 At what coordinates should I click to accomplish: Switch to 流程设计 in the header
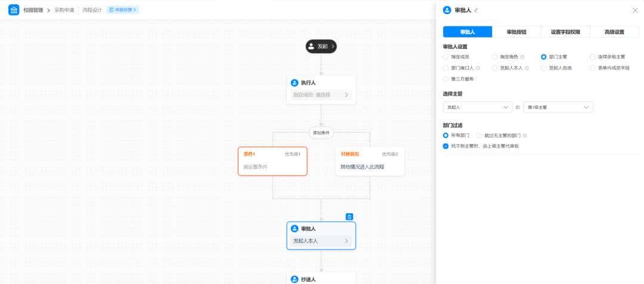pyautogui.click(x=92, y=10)
